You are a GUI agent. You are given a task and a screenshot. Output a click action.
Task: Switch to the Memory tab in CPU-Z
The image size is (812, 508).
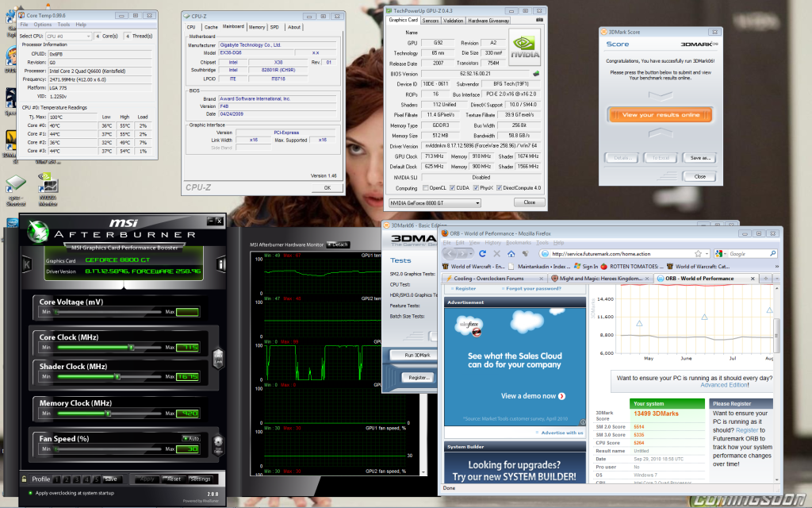tap(257, 27)
